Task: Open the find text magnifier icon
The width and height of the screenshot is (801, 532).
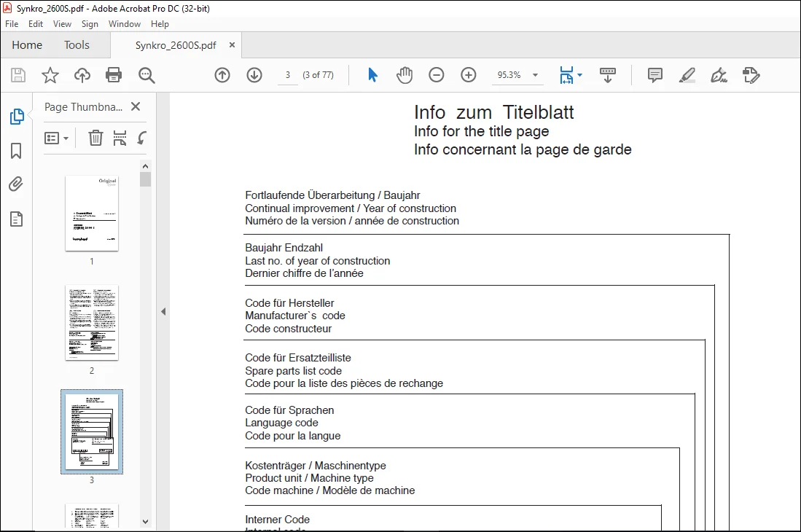Action: 146,75
